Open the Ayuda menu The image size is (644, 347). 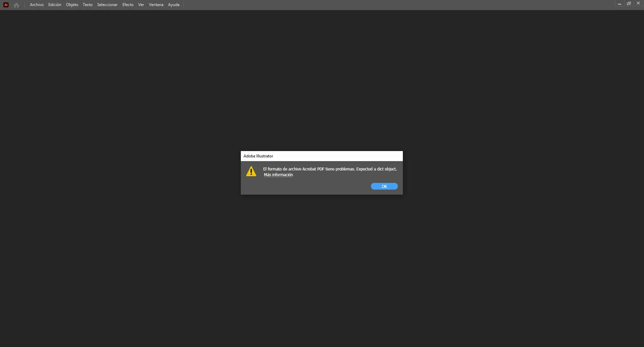click(174, 5)
